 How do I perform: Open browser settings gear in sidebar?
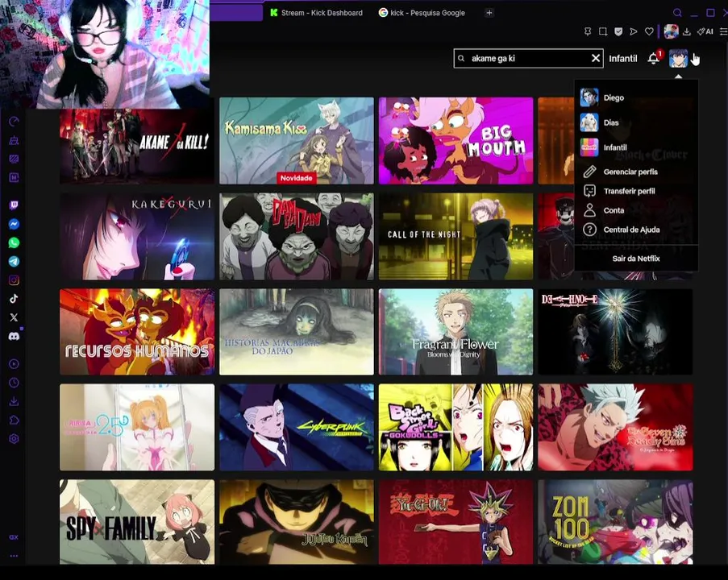pyautogui.click(x=14, y=439)
